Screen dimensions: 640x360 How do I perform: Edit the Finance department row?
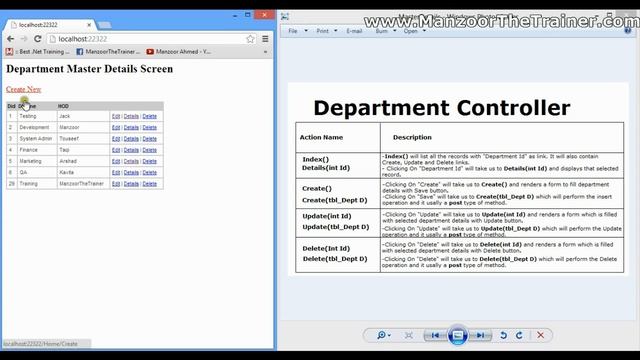[x=116, y=150]
